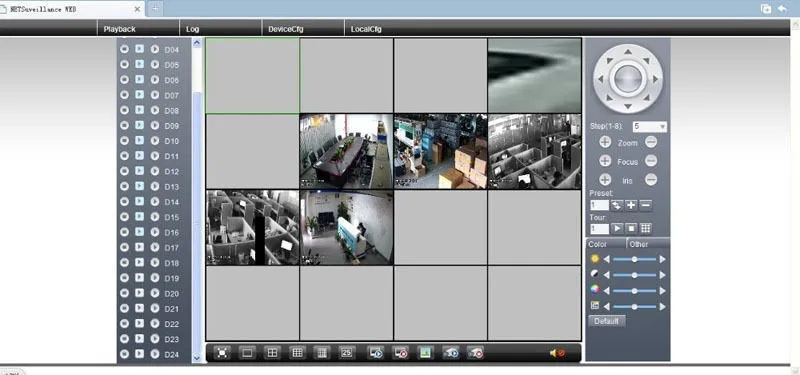The width and height of the screenshot is (800, 375).
Task: Click the PTZ right arrow
Action: 656,79
